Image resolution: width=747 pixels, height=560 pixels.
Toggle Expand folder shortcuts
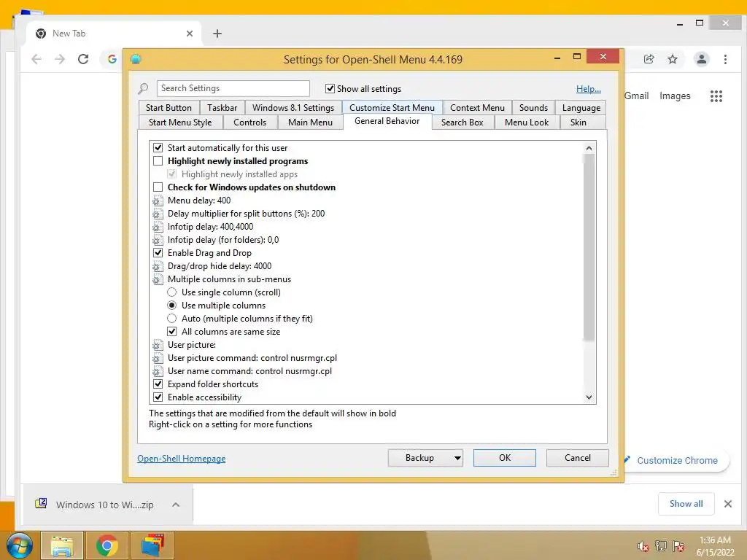(158, 384)
